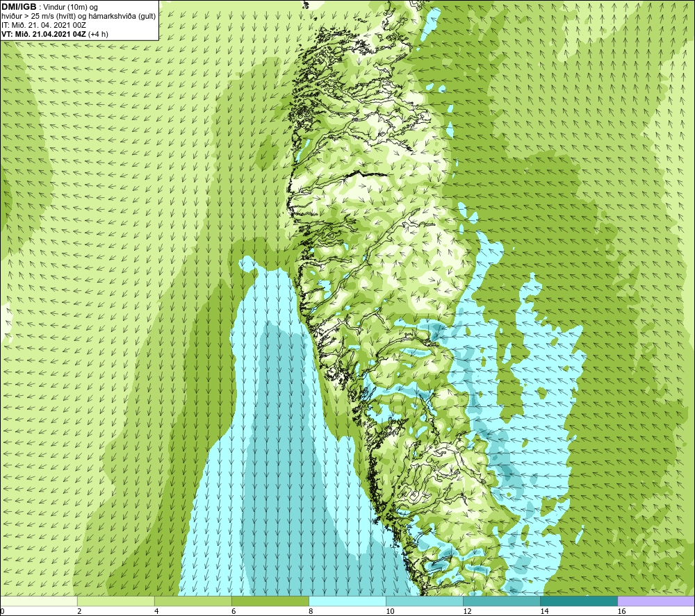Screen dimensions: 695x616
Task: Click the 'VT: Mið. 21.04.2021 04Z' line
Action: (54, 34)
